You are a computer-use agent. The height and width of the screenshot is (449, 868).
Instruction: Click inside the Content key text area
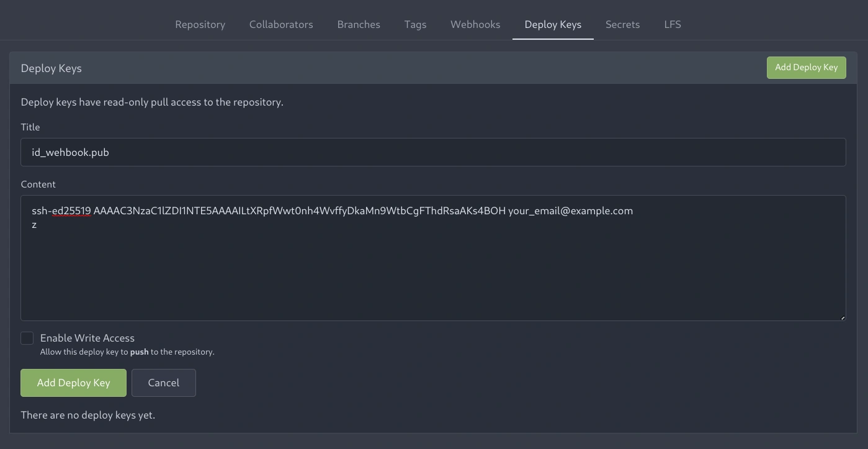point(432,273)
